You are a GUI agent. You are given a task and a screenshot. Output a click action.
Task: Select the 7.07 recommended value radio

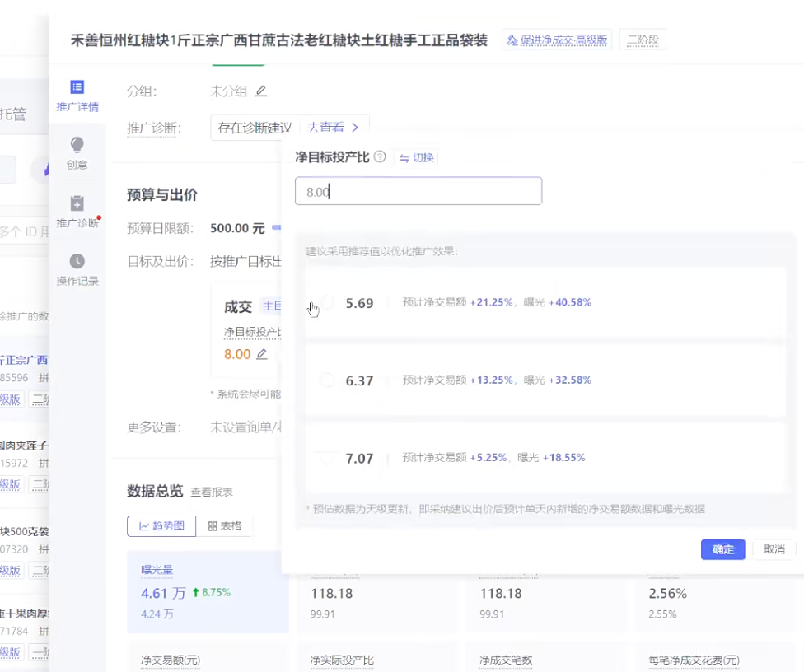[x=328, y=458]
